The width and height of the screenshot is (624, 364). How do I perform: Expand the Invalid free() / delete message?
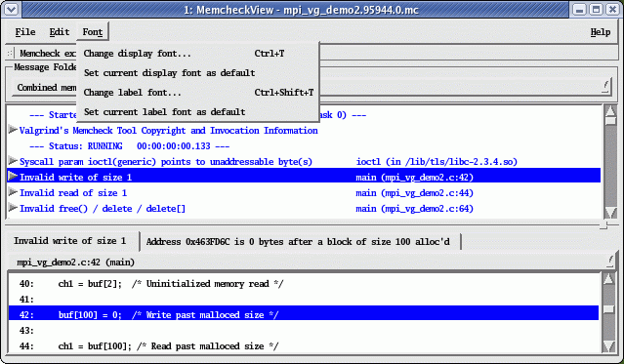point(13,208)
